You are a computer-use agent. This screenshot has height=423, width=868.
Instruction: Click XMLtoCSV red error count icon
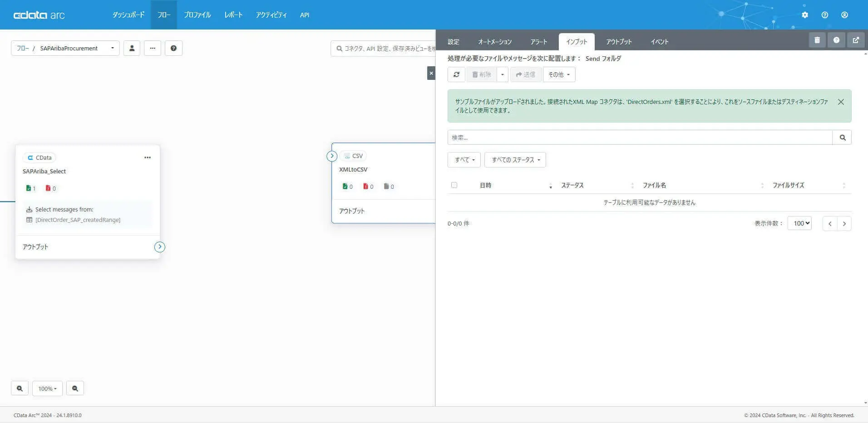[x=365, y=187]
